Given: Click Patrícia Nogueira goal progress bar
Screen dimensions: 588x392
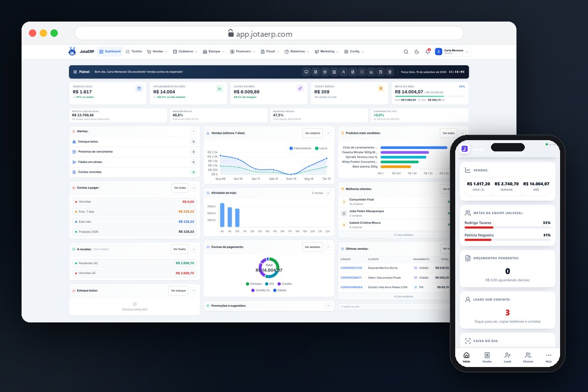Looking at the screenshot, I should 507,240.
